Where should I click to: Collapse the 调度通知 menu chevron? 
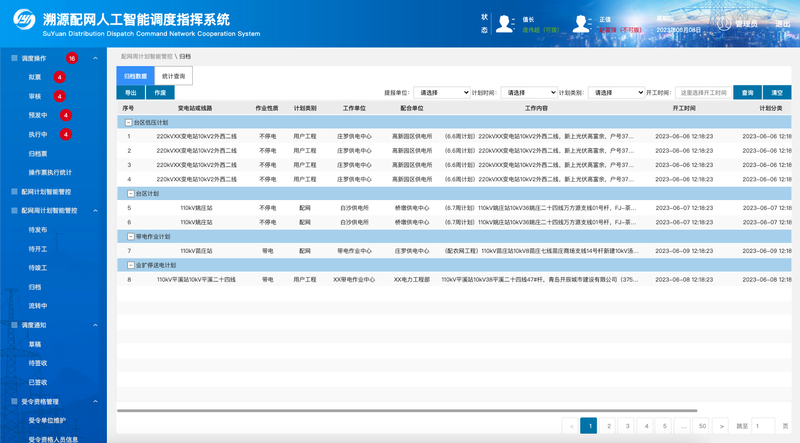tap(95, 325)
